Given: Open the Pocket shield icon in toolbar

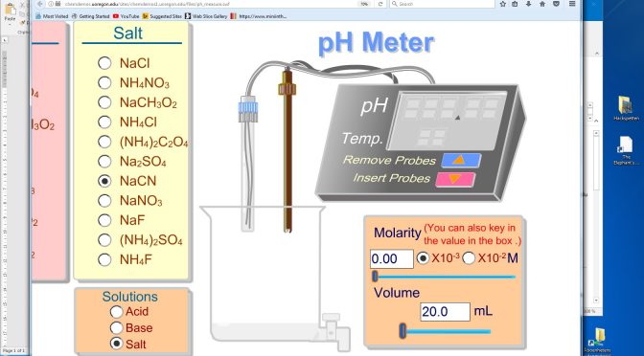Looking at the screenshot, I should click(x=556, y=4).
